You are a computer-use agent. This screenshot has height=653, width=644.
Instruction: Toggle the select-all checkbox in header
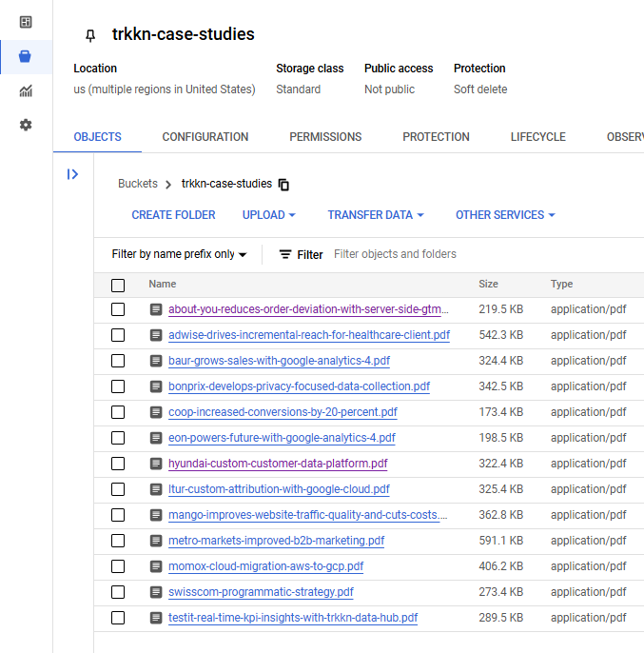(118, 286)
